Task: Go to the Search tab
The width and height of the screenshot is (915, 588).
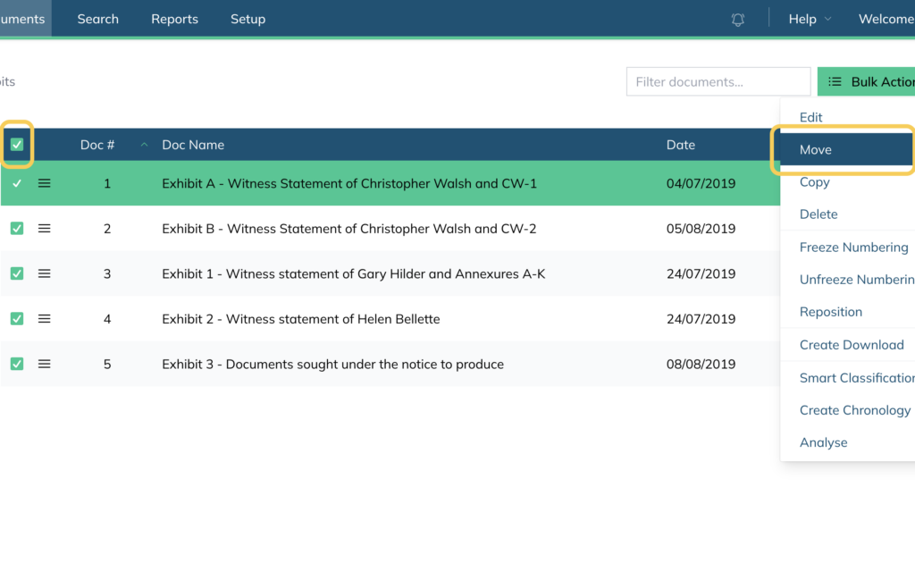Action: point(98,20)
